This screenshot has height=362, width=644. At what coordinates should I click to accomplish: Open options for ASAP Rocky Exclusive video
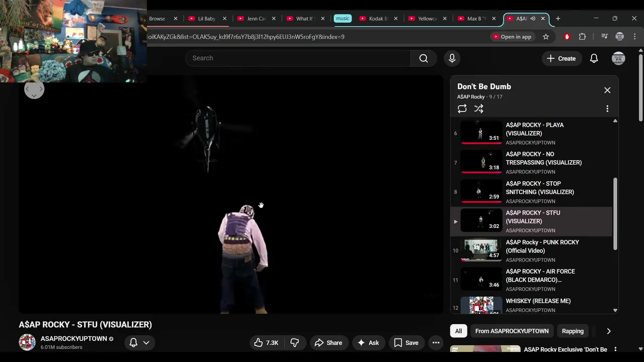tap(615, 349)
